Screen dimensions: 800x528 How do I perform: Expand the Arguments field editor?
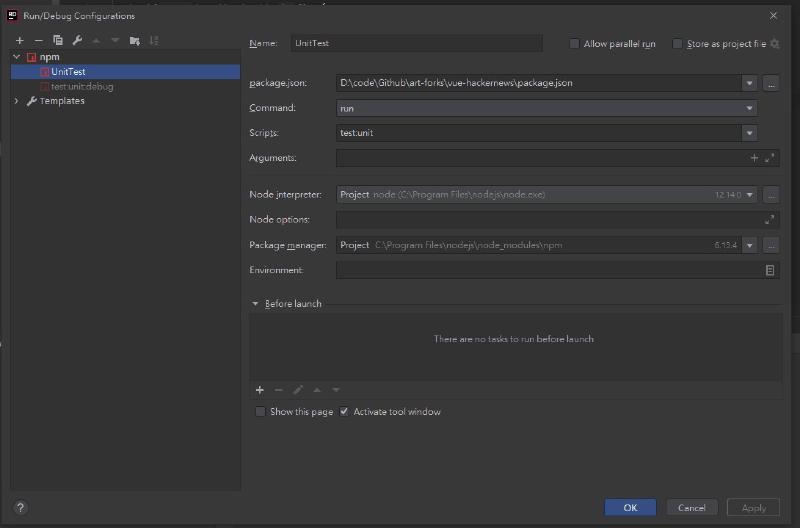[x=769, y=158]
